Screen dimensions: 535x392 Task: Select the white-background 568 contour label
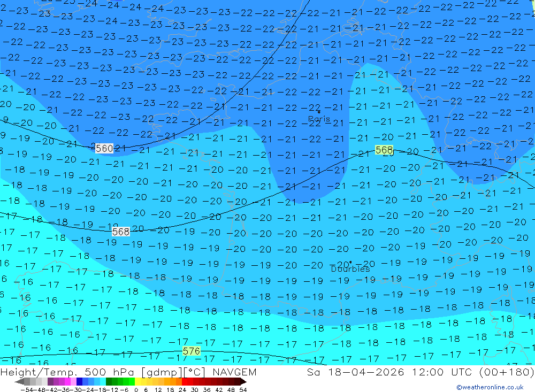tap(121, 232)
